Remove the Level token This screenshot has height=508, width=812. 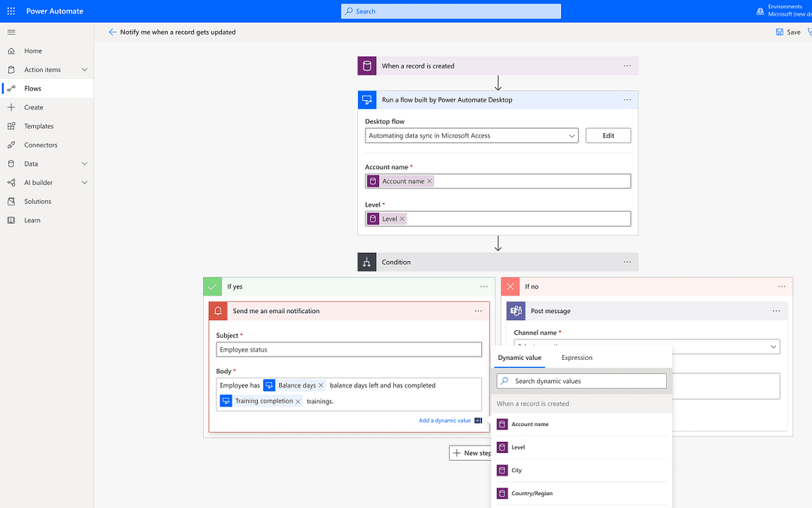point(401,219)
